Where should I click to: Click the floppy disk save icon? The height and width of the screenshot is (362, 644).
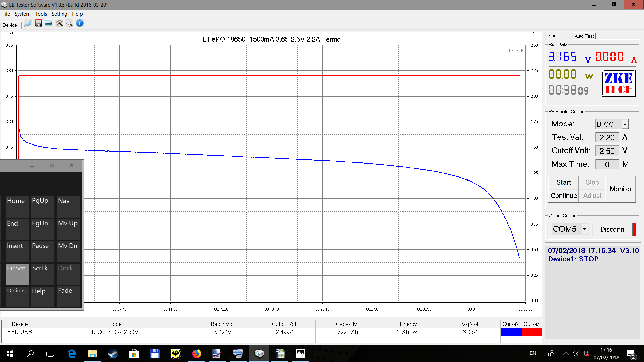[38, 23]
